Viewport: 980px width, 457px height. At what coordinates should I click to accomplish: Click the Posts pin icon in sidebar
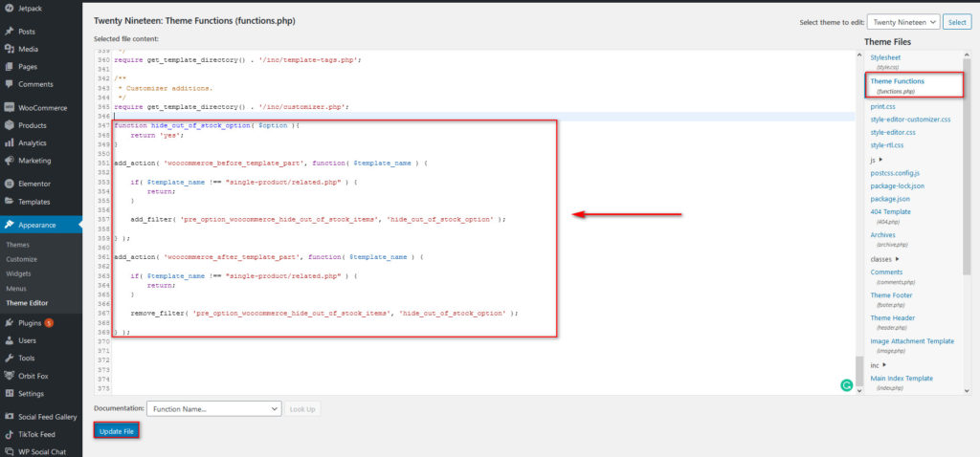point(9,32)
